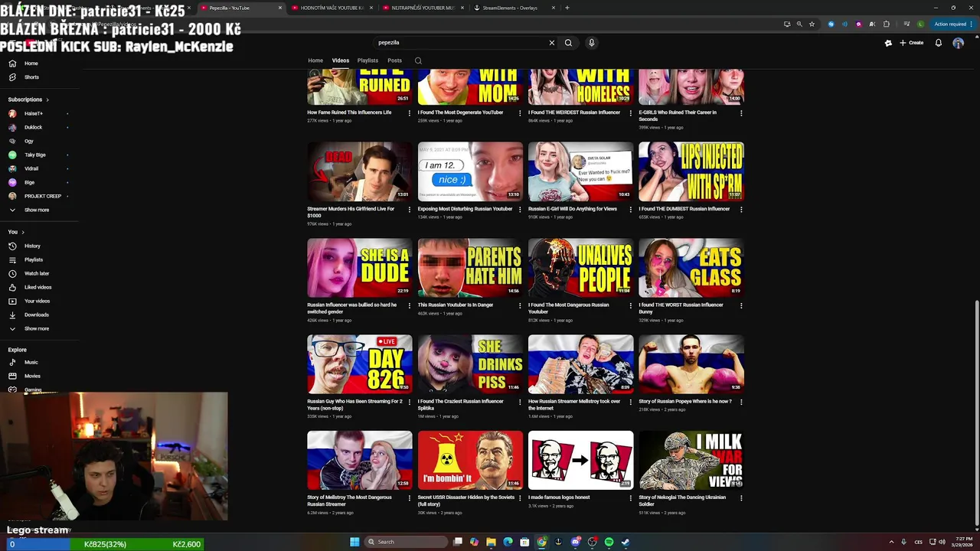Show hidden system tray icons

click(x=891, y=542)
